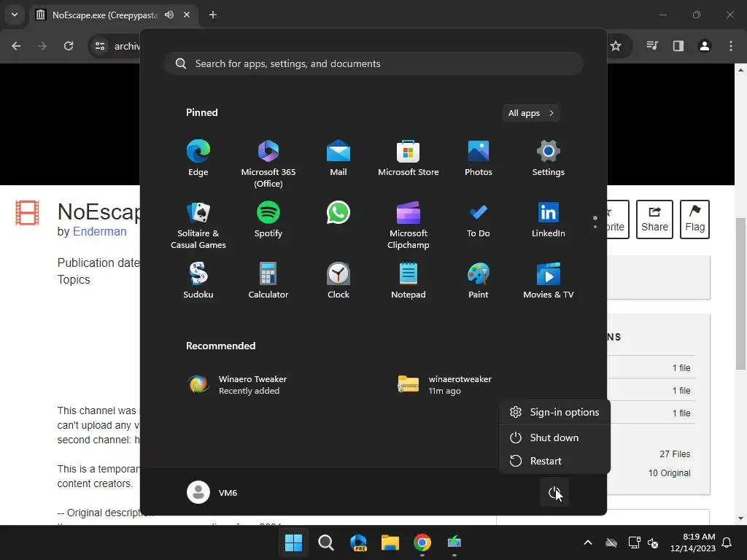Click '27 Files' text on archive page

click(x=675, y=454)
